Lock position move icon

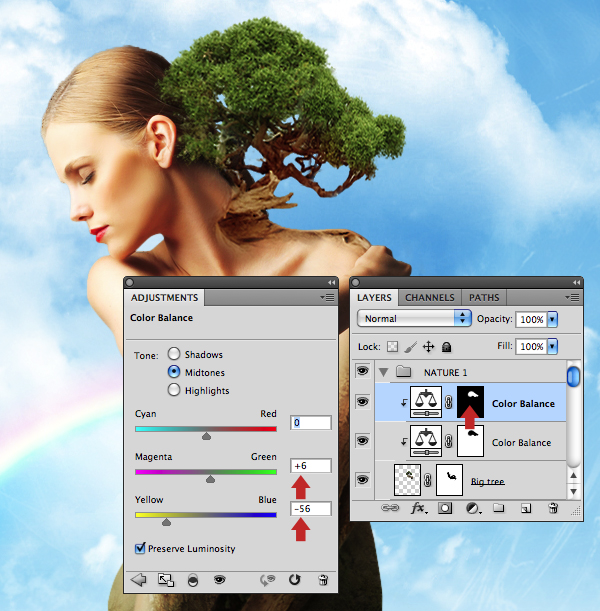[x=429, y=346]
